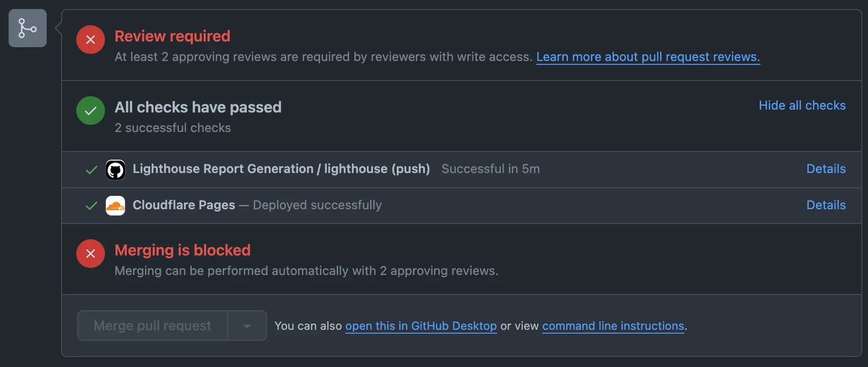Open Details for Lighthouse Report Generation check
The height and width of the screenshot is (367, 868).
point(826,169)
